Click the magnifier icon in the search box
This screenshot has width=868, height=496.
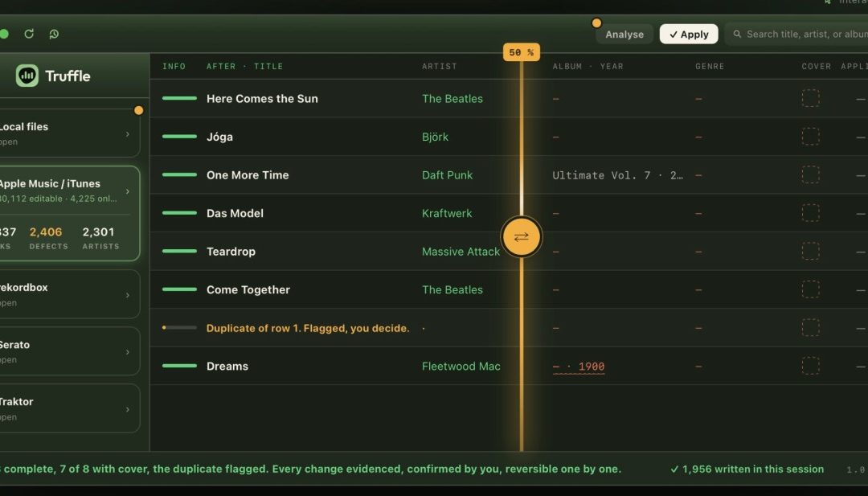(737, 35)
